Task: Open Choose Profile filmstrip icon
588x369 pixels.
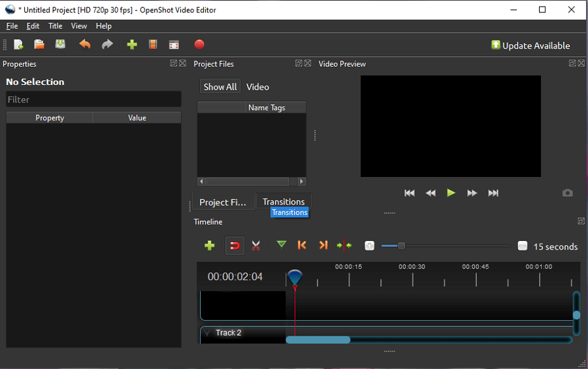Action: [x=153, y=44]
